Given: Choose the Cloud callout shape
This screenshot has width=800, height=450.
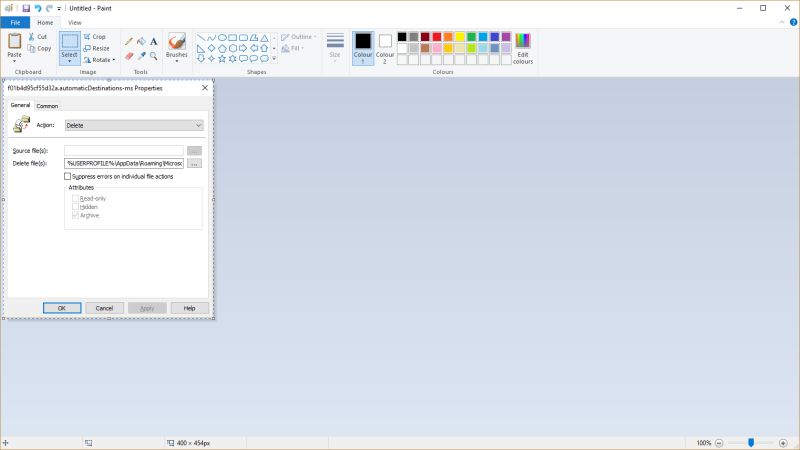Looking at the screenshot, I should click(264, 59).
